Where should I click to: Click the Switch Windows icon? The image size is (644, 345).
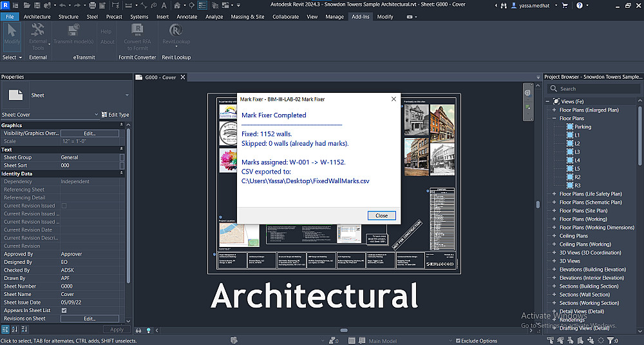point(225,5)
